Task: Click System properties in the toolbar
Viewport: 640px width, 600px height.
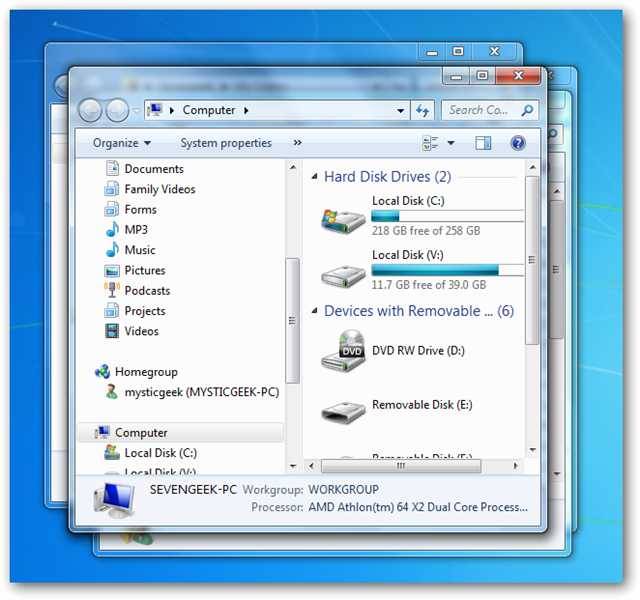Action: [x=226, y=143]
